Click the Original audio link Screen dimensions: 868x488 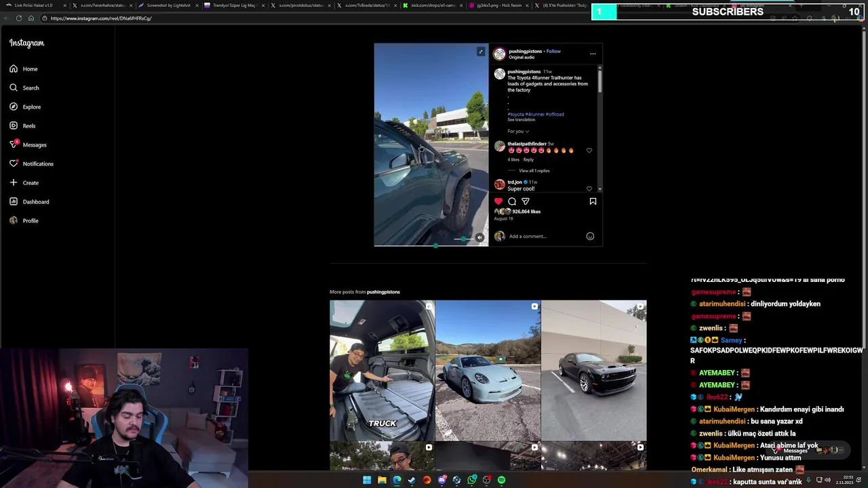click(521, 57)
